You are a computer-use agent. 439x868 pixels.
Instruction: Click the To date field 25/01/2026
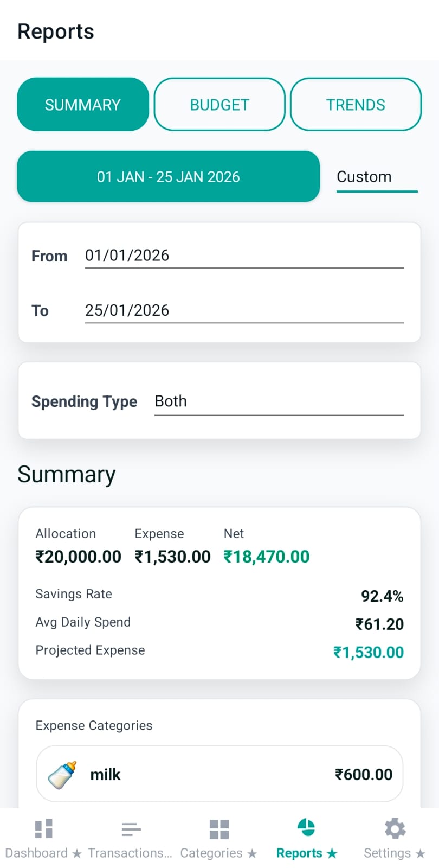pos(244,310)
